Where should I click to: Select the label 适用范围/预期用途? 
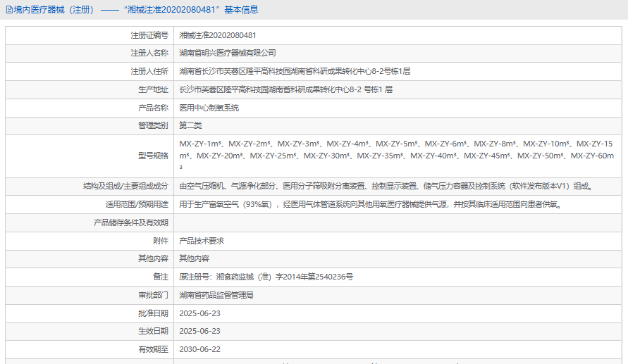137,204
